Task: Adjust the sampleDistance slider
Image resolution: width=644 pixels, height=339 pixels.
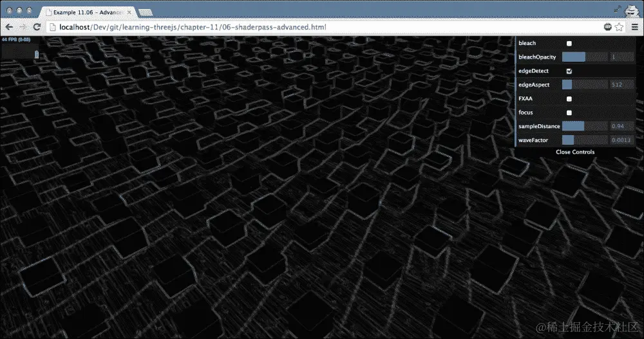Action: pos(585,126)
